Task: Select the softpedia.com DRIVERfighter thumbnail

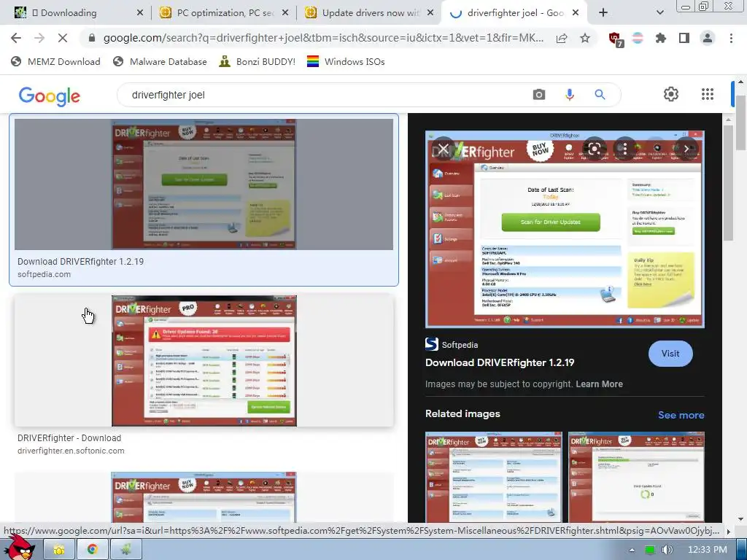Action: point(204,184)
